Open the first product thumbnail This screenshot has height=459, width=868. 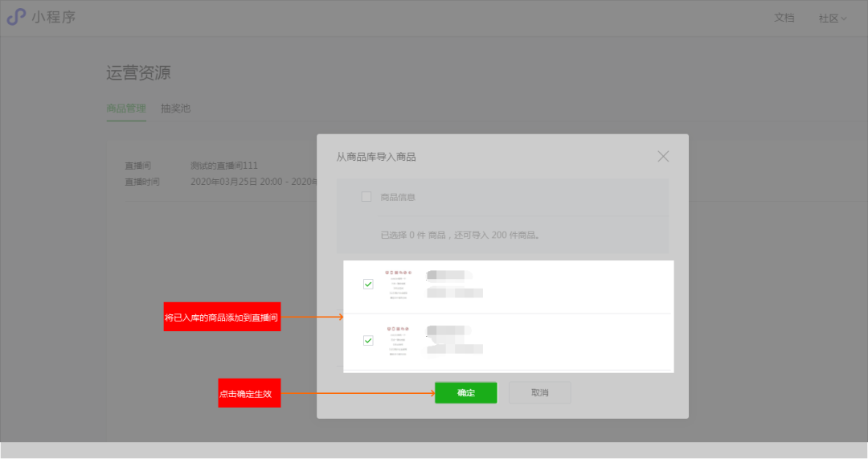[399, 285]
